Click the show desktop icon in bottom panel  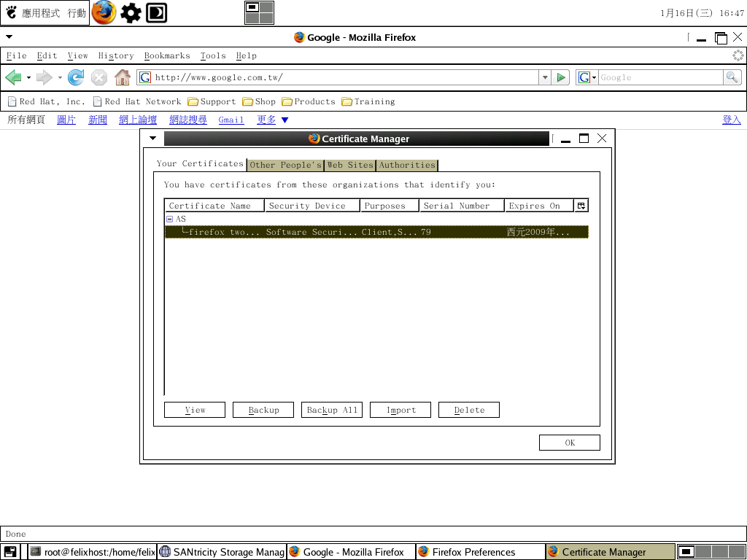coord(10,552)
